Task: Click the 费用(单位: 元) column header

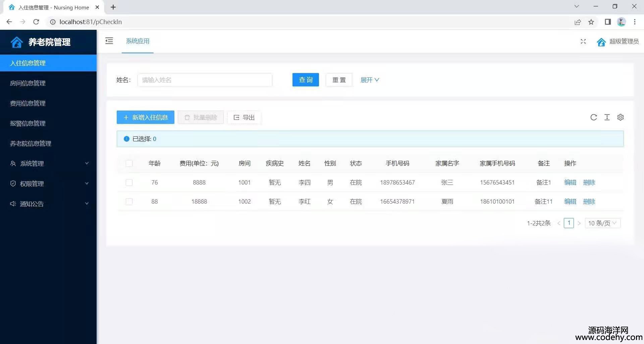Action: pyautogui.click(x=199, y=163)
